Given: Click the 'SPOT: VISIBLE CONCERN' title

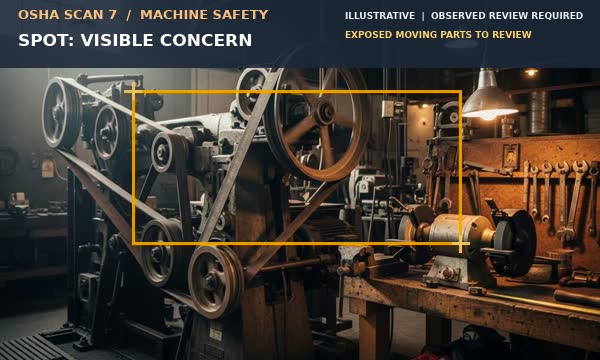Looking at the screenshot, I should tap(135, 40).
